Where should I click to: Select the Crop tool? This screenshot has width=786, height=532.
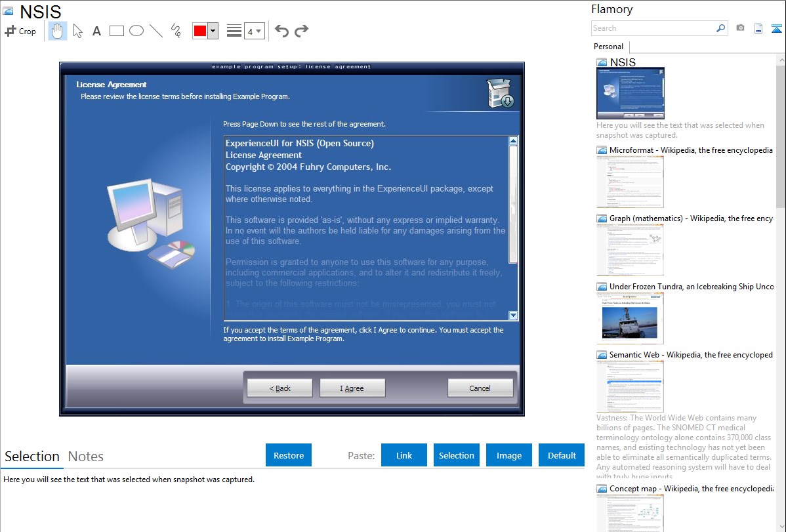[x=20, y=31]
